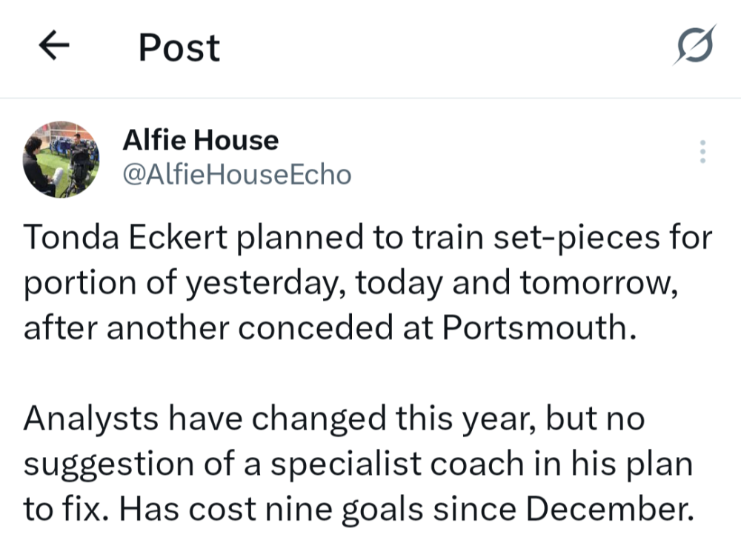Image resolution: width=741 pixels, height=560 pixels.
Task: Open the @AlfieHouseEcho handle
Action: [x=236, y=175]
